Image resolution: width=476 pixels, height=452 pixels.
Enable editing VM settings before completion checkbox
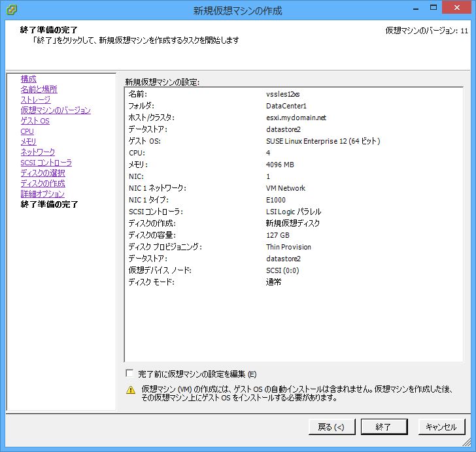(129, 374)
